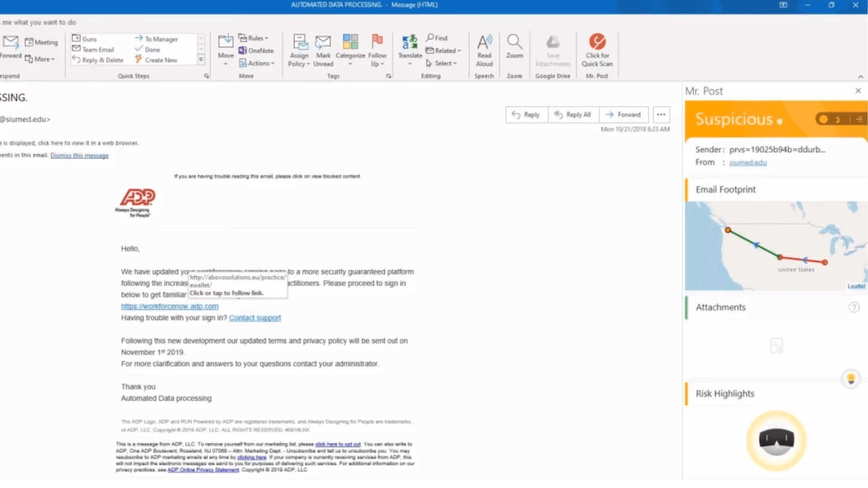Select the Team Email quick step
868x488 pixels.
pos(93,49)
